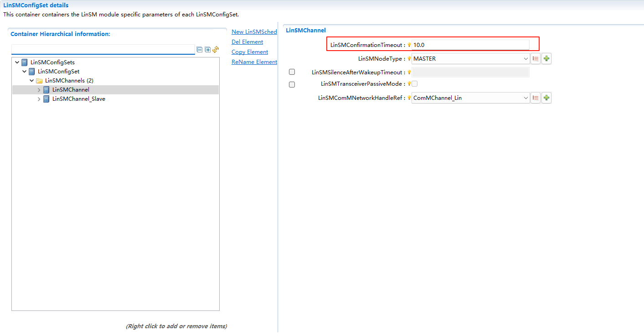Image resolution: width=644 pixels, height=336 pixels.
Task: Open the LinSMComMNetworkHandleRef dropdown
Action: tap(526, 98)
